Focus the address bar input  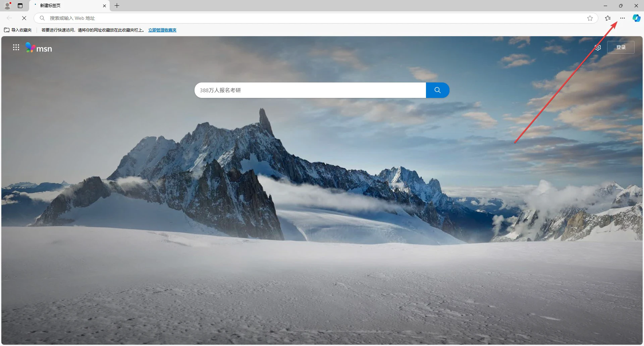pos(302,18)
